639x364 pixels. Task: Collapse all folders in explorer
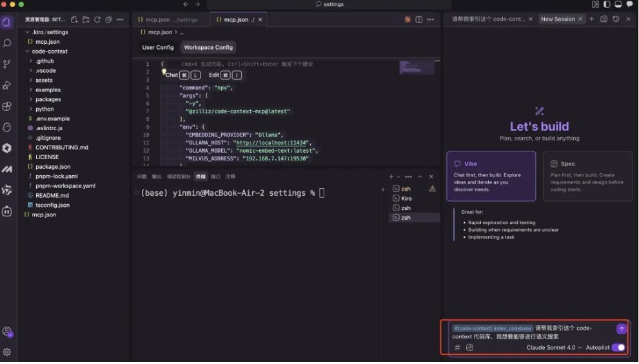(x=108, y=19)
